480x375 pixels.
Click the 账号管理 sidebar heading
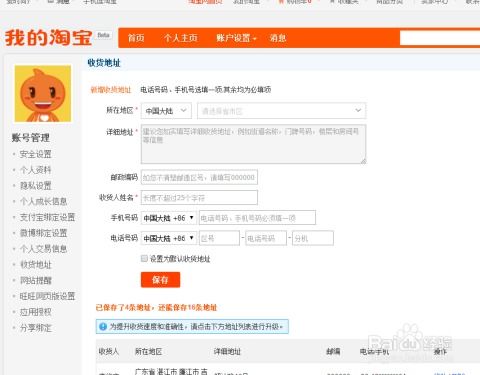pos(31,137)
